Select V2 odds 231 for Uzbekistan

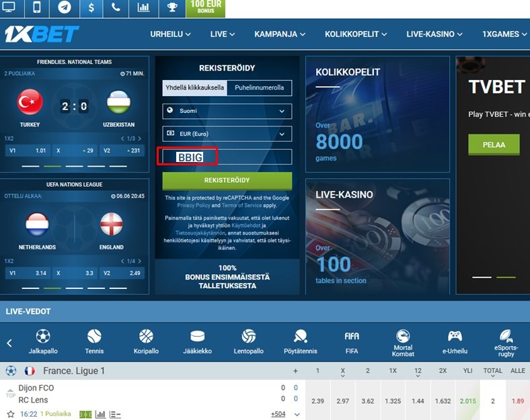(x=122, y=151)
